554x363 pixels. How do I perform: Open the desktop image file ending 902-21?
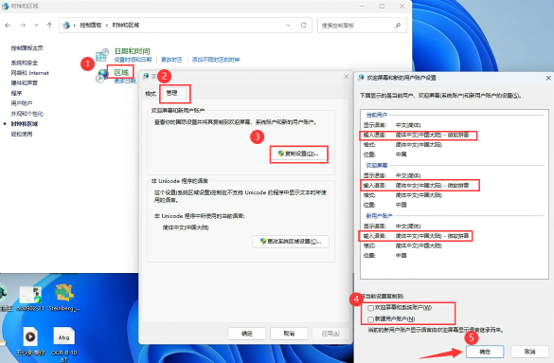31,299
